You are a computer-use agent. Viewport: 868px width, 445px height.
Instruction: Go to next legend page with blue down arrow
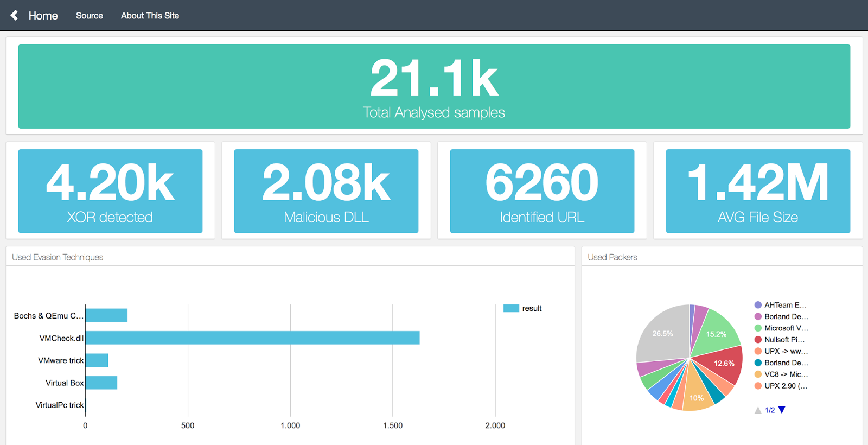click(x=782, y=410)
